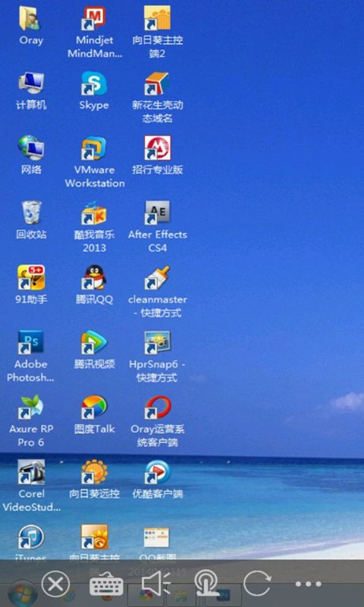
Task: Launch 优酷客户端 shortcut
Action: [x=157, y=471]
